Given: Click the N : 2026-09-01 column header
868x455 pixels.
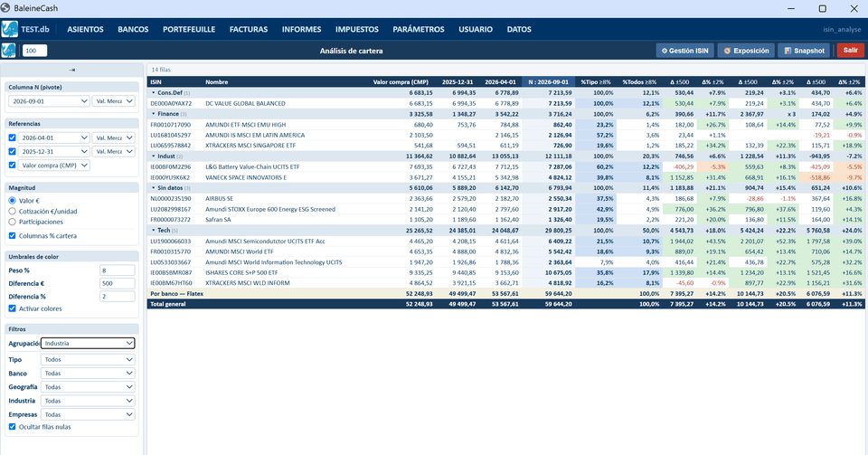Looking at the screenshot, I should [x=548, y=82].
